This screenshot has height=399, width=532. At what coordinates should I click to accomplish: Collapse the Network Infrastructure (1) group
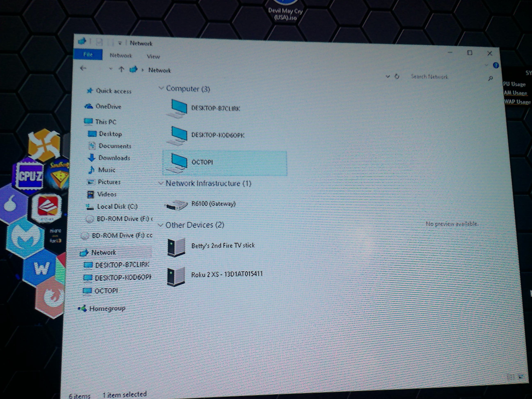pos(161,183)
